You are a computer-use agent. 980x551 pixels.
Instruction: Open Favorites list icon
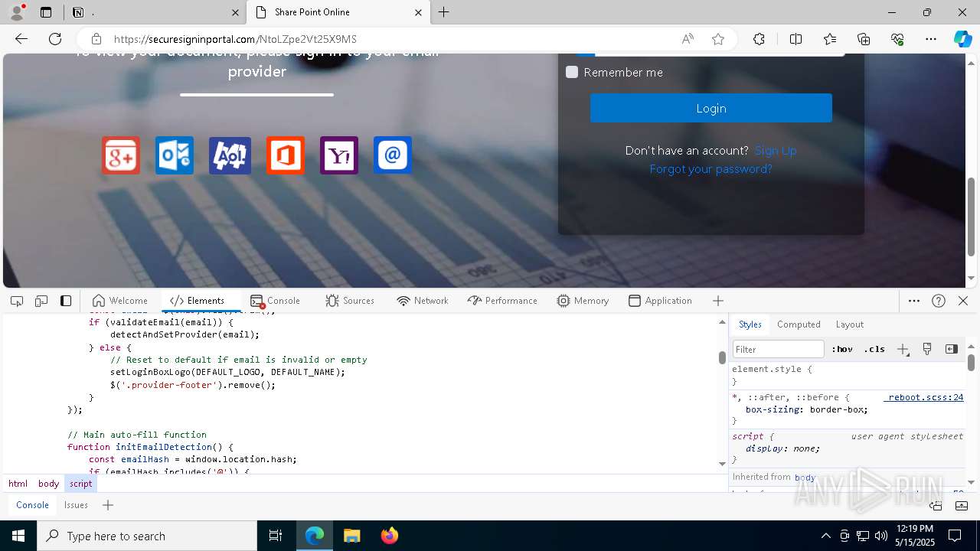(x=830, y=39)
